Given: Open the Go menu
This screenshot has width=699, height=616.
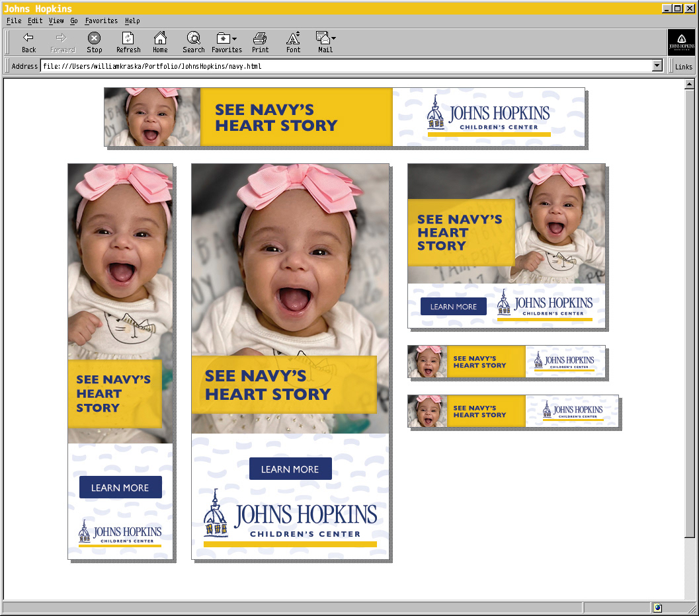Looking at the screenshot, I should pyautogui.click(x=74, y=20).
